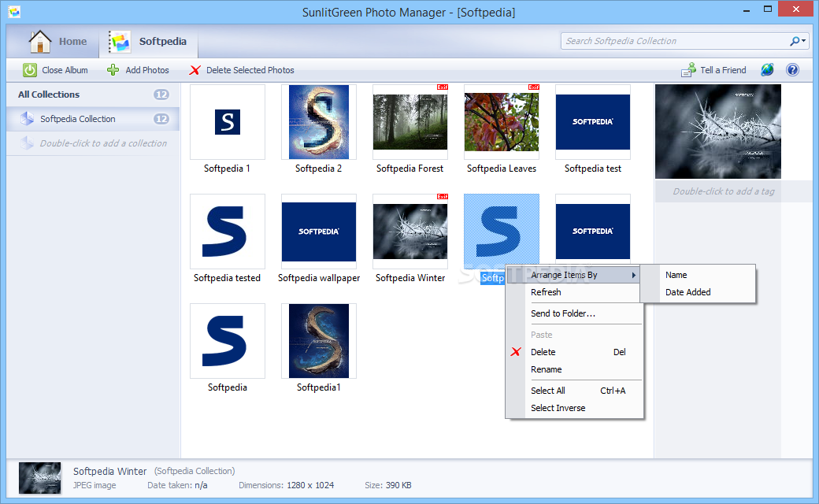Viewport: 819px width, 504px height.
Task: Click the Add Photos button
Action: (x=138, y=70)
